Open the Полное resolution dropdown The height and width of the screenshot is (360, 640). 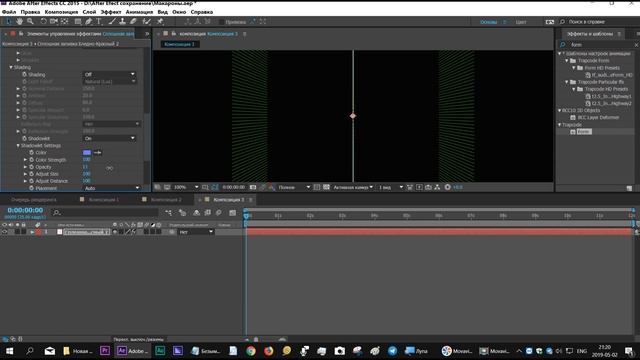click(x=294, y=187)
